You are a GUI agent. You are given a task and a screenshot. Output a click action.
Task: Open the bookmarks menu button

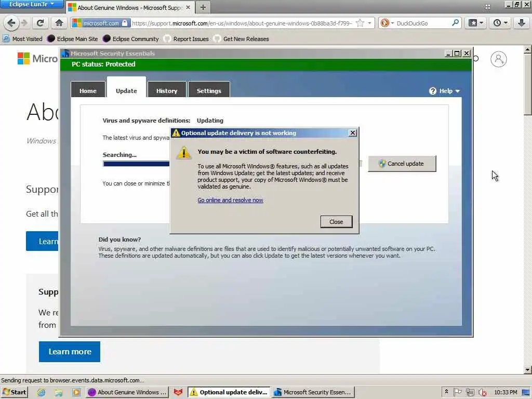(475, 23)
